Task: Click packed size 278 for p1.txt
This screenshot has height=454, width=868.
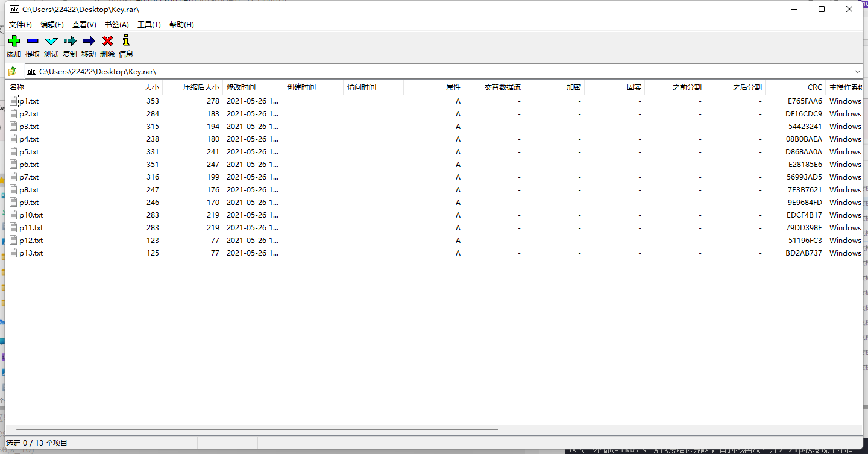Action: pyautogui.click(x=213, y=101)
